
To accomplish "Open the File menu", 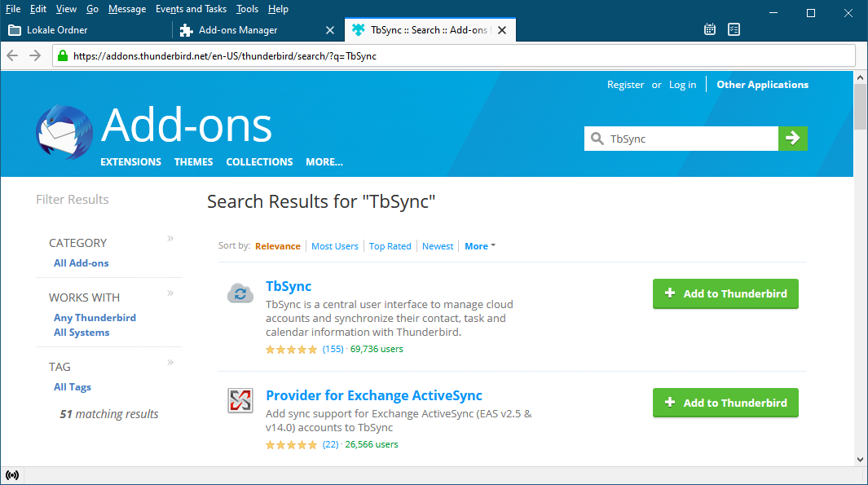I will click(x=13, y=9).
